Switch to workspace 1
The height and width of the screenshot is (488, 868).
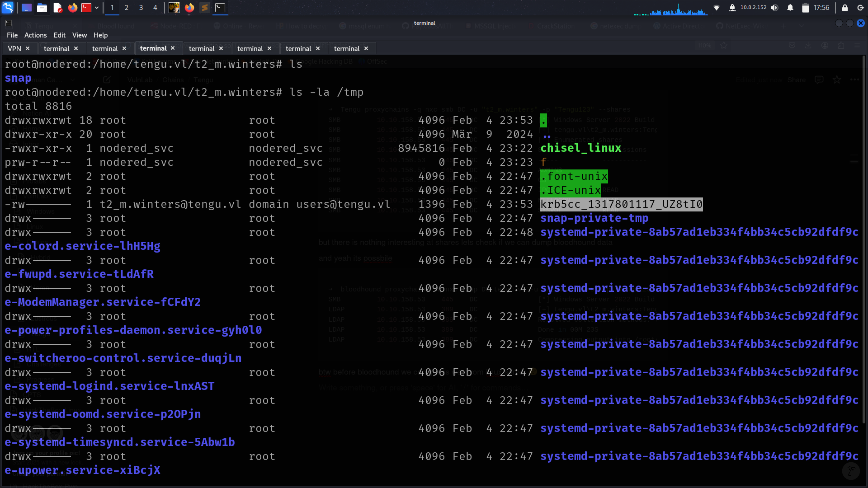pos(112,8)
